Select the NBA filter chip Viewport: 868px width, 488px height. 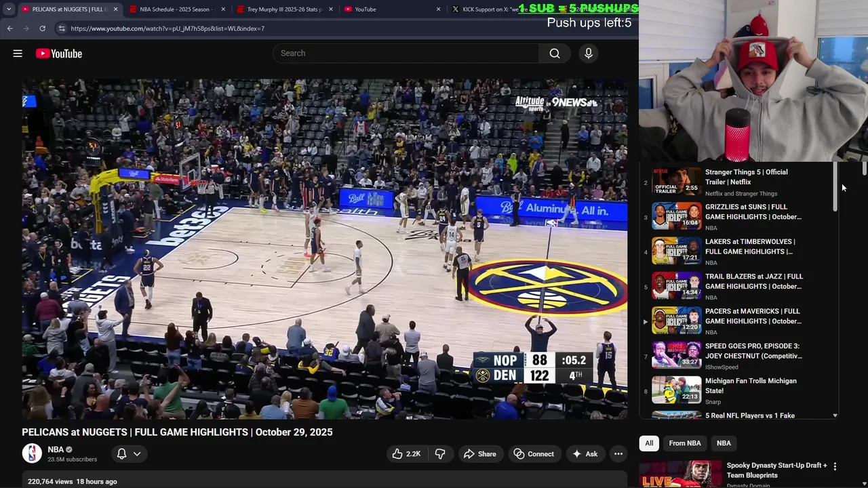724,443
